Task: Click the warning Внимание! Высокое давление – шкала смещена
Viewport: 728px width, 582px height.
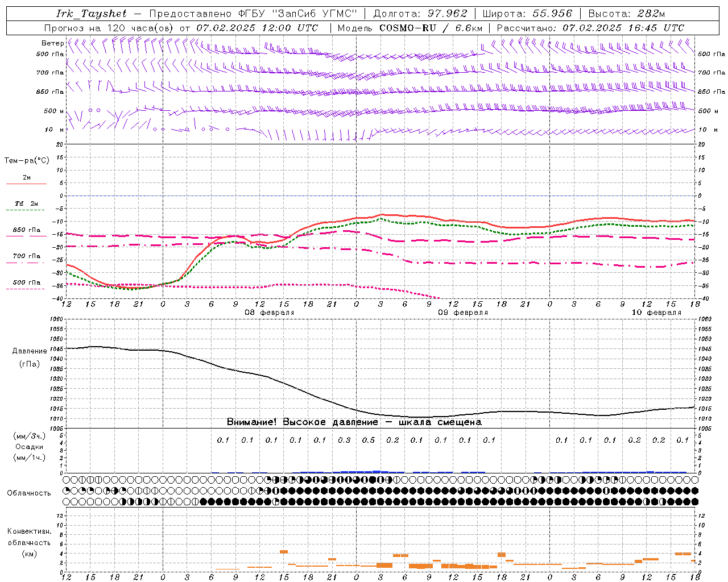Action: point(354,422)
